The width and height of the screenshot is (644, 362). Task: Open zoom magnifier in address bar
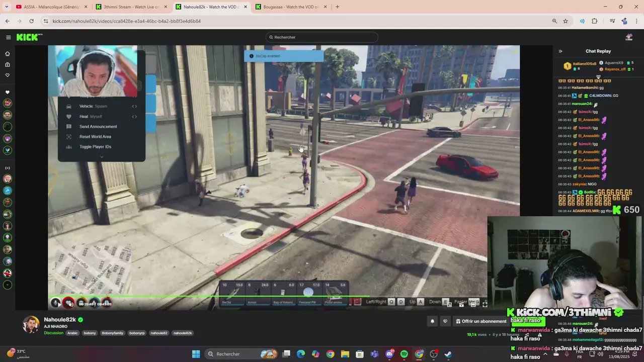[554, 21]
